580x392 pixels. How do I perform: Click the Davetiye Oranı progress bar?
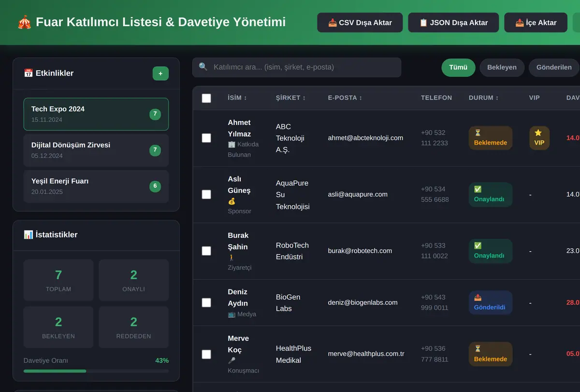point(96,371)
